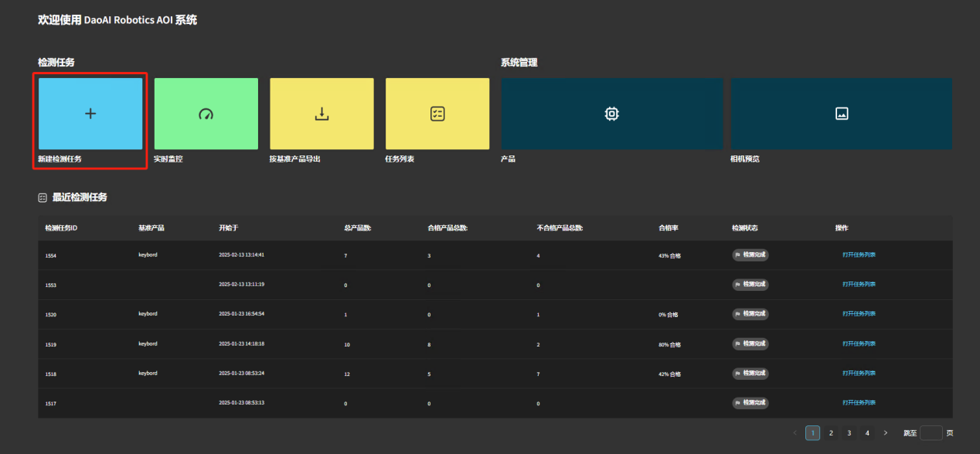Click the 检测任务ID column header
Image resolution: width=980 pixels, height=454 pixels.
62,228
